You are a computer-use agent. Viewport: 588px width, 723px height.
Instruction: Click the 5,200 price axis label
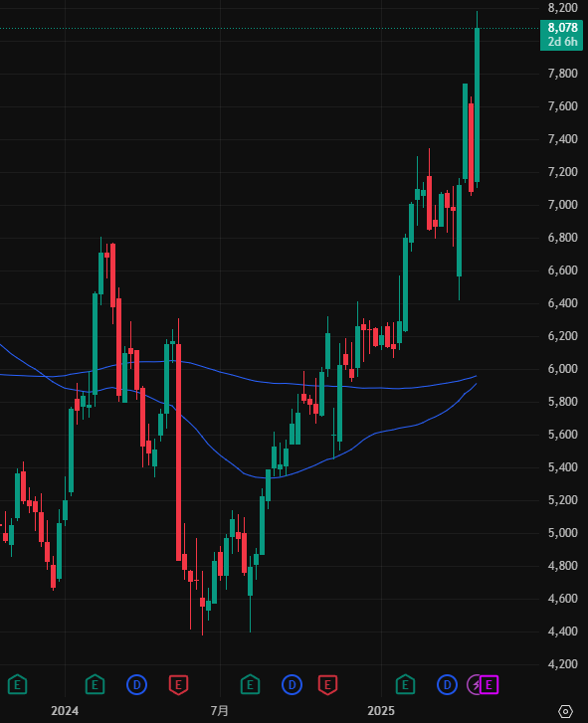563,500
